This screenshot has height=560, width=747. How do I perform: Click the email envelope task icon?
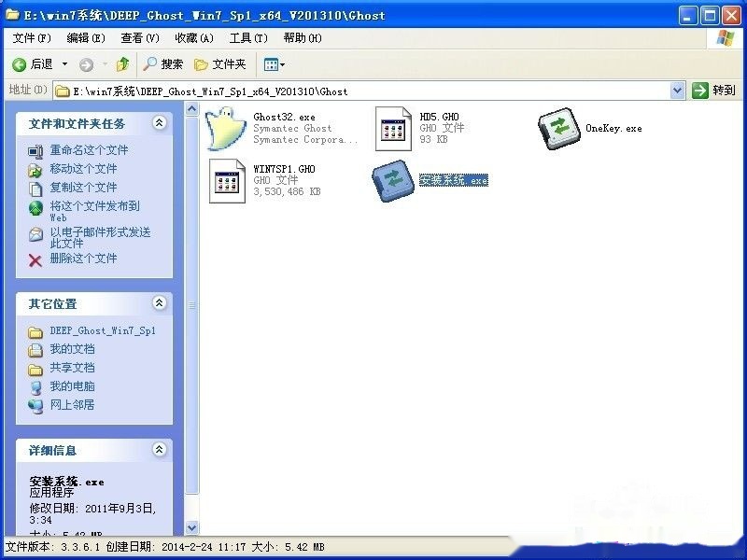(x=35, y=234)
